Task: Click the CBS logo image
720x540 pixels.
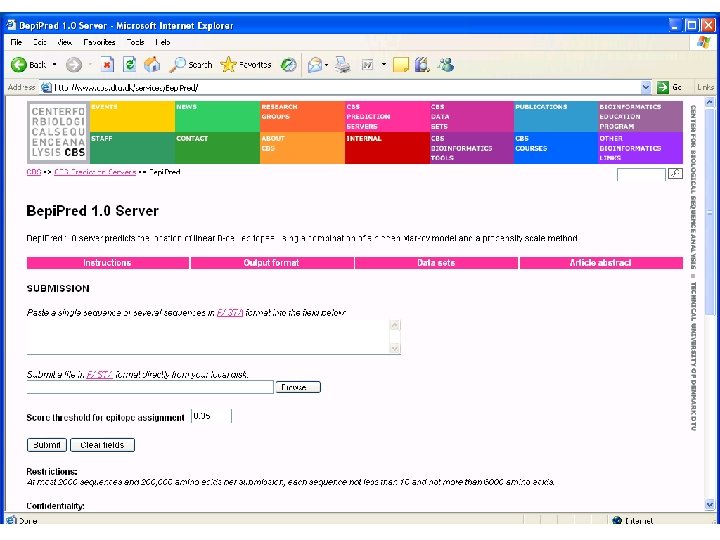Action: [x=58, y=132]
